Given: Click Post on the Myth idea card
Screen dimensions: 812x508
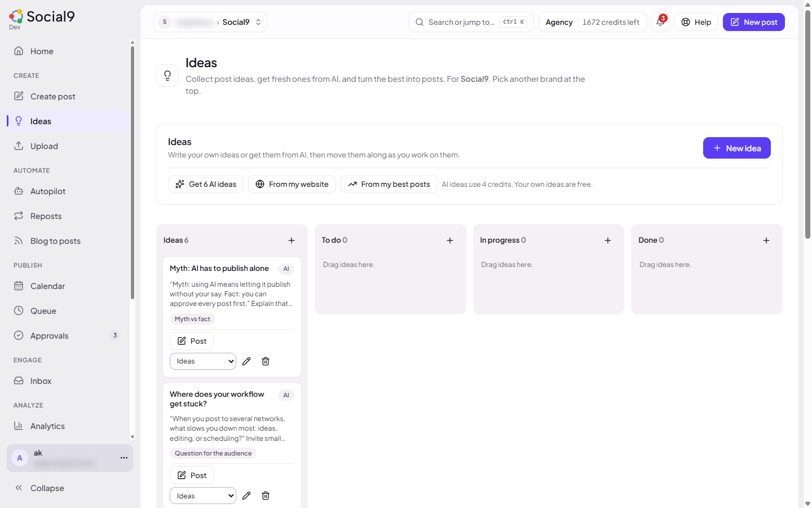Looking at the screenshot, I should tap(192, 341).
